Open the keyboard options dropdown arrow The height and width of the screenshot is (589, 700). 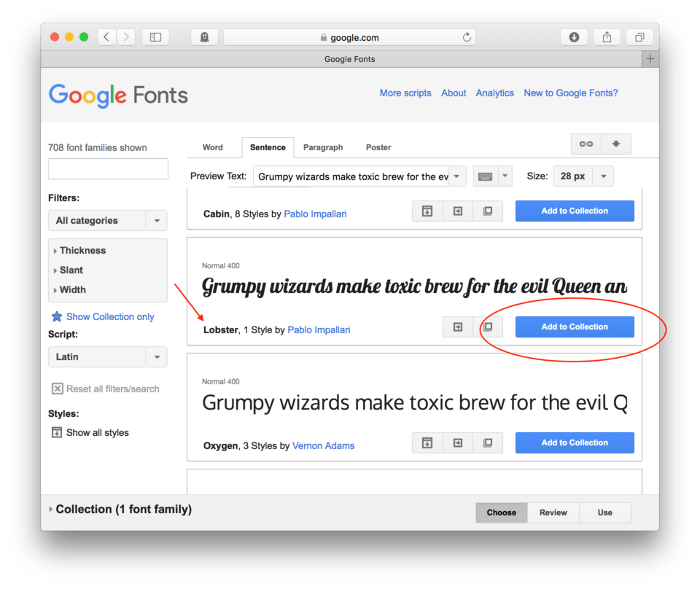pyautogui.click(x=505, y=176)
